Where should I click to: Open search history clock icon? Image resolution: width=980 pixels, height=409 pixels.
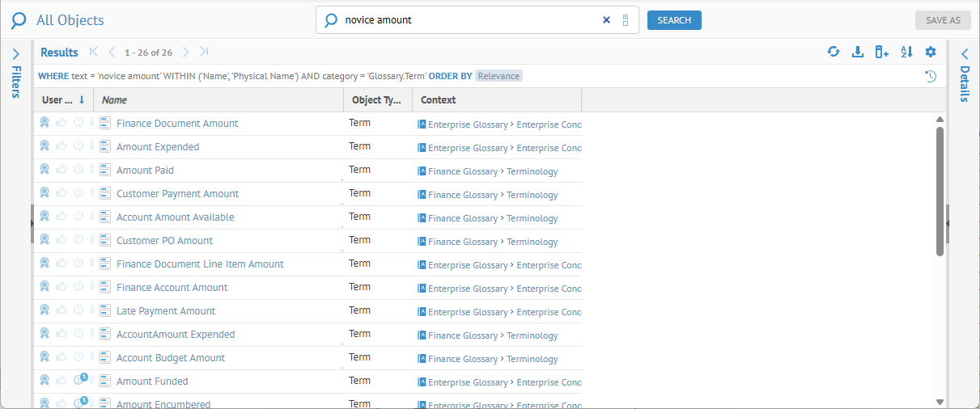click(931, 76)
